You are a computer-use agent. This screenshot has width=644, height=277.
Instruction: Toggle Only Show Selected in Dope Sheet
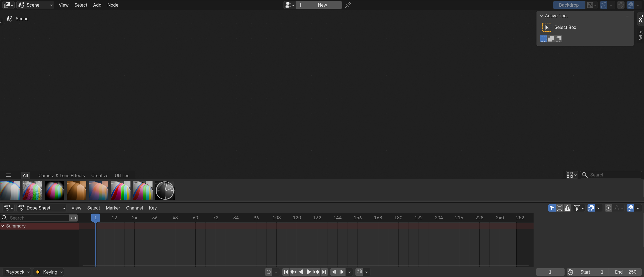pos(552,208)
